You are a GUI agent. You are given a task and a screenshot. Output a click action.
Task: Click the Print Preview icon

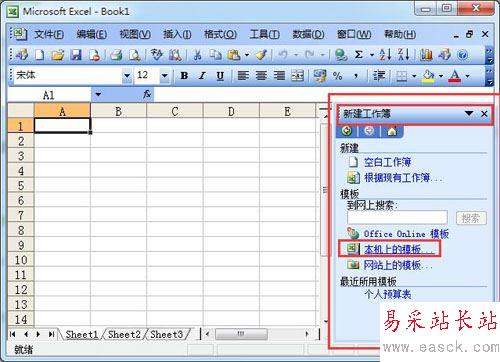tap(134, 55)
